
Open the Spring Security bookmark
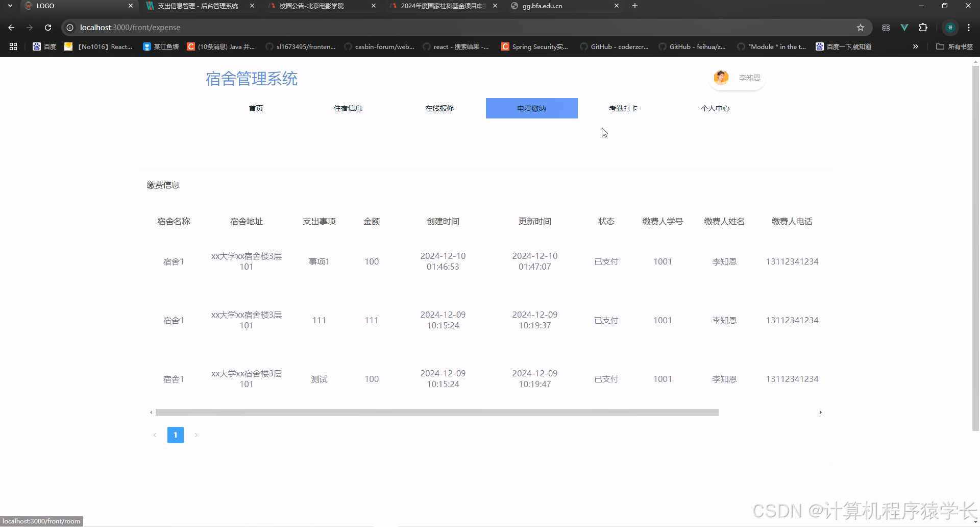tap(534, 46)
